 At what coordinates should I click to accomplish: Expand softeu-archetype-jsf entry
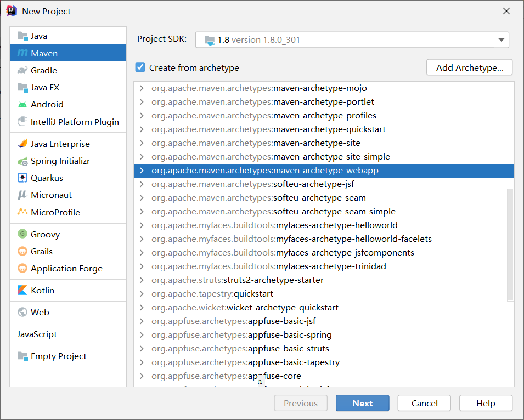pos(142,184)
